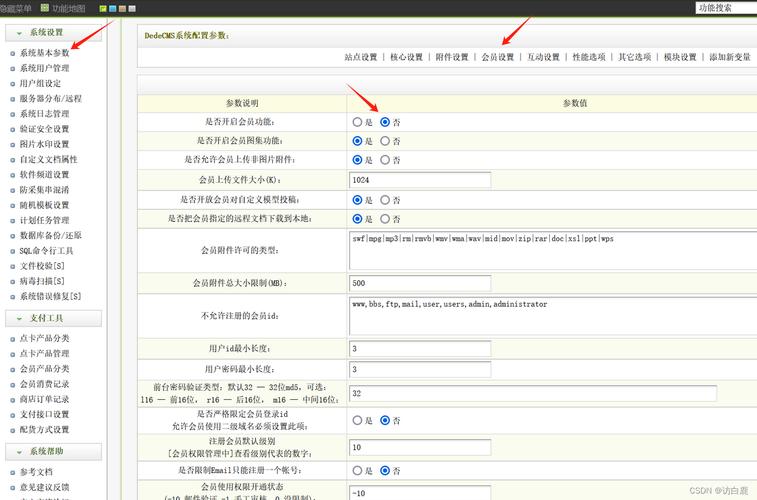Select 否 for 远程文档下载到本地
This screenshot has width=757, height=500.
coord(385,219)
